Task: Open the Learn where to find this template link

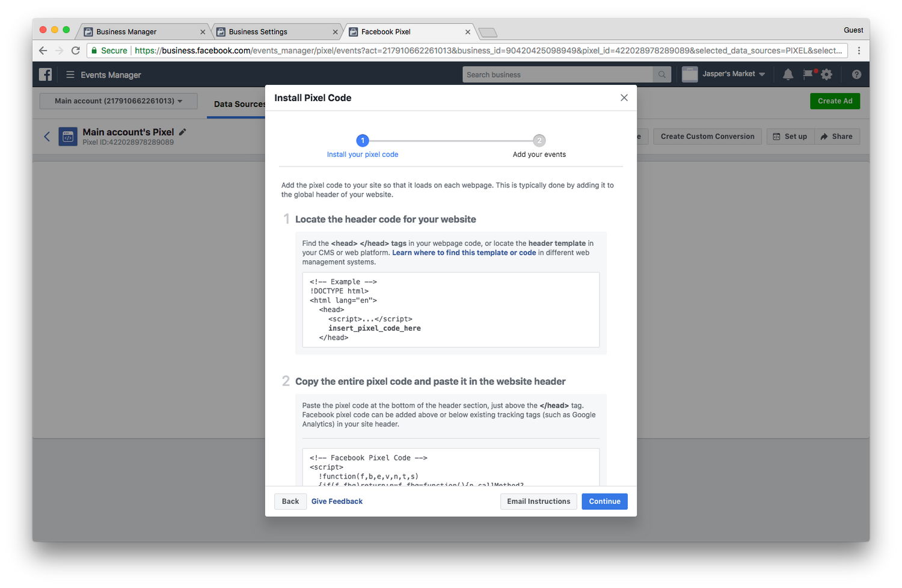Action: point(464,253)
